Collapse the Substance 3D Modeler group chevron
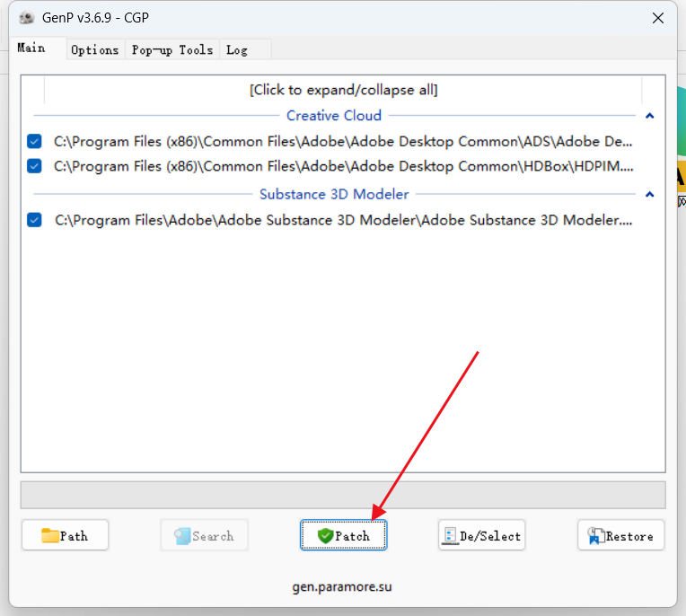686x616 pixels. tap(650, 194)
